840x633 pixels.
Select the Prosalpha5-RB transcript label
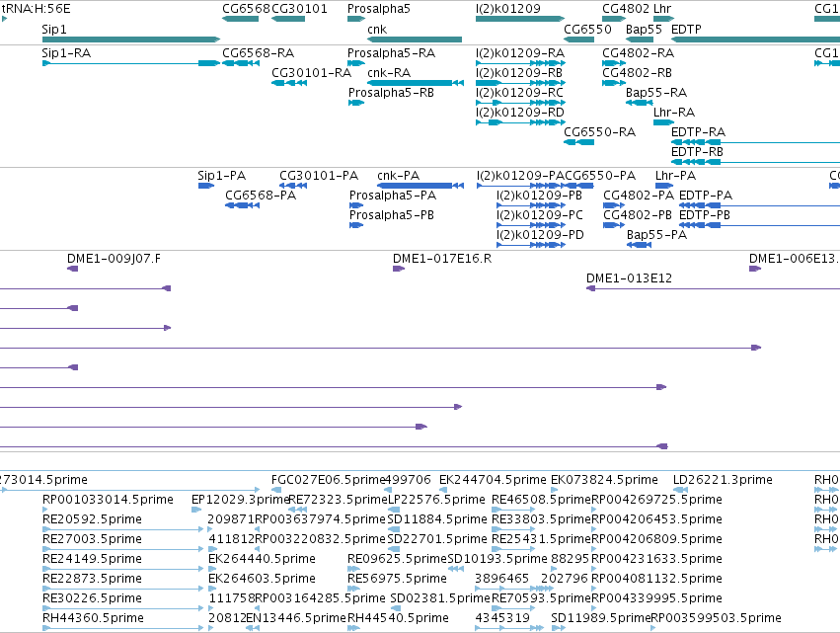coord(391,93)
